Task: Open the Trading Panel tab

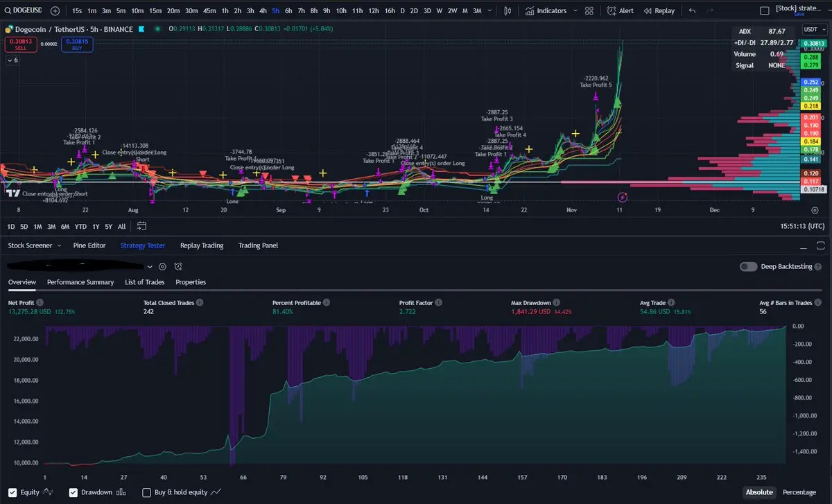Action: click(x=258, y=245)
